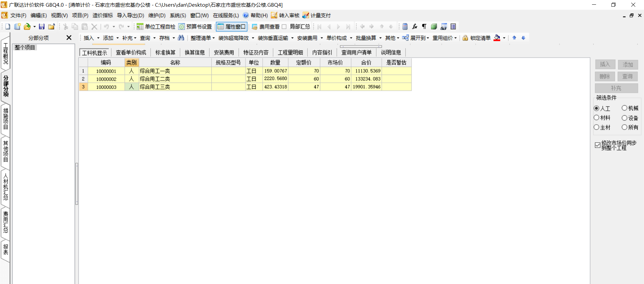Click the 添加 button in right panel
This screenshot has height=284, width=644.
pos(628,64)
